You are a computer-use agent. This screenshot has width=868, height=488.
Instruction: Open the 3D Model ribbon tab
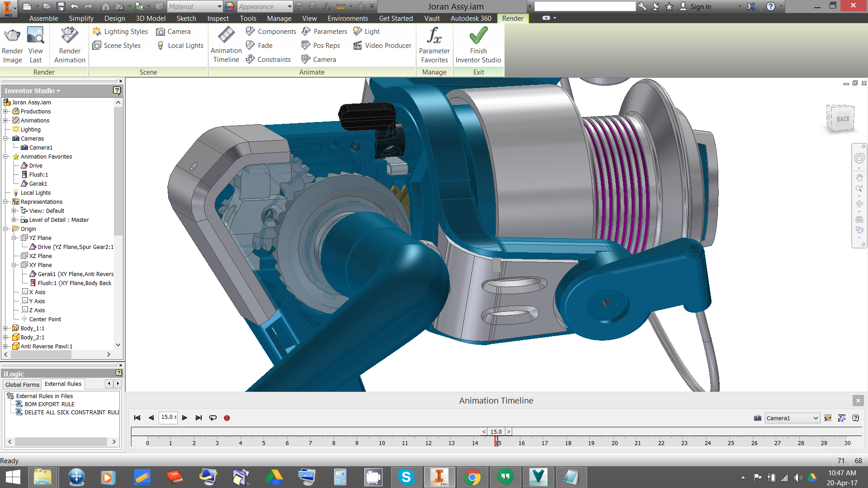[151, 19]
